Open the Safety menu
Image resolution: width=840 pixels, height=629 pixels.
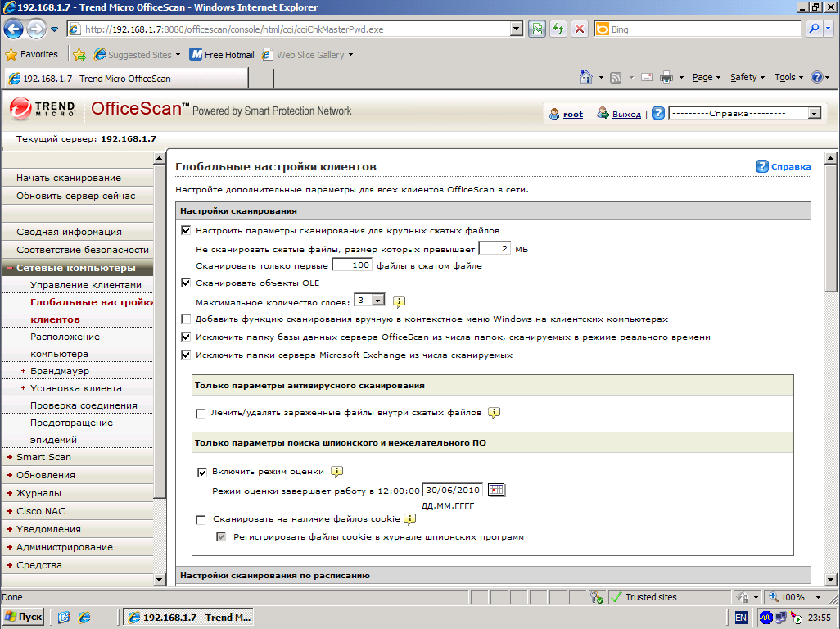pos(747,77)
